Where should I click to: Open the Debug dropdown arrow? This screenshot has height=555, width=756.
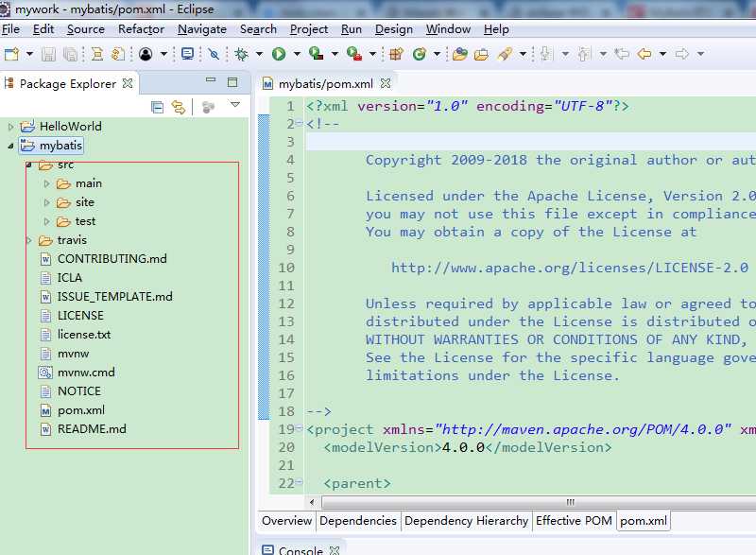[259, 54]
